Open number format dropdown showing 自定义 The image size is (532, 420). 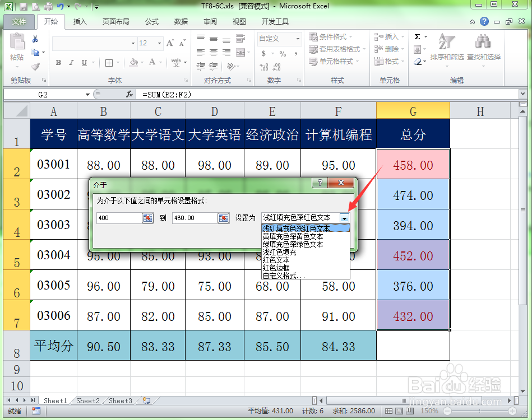(298, 39)
